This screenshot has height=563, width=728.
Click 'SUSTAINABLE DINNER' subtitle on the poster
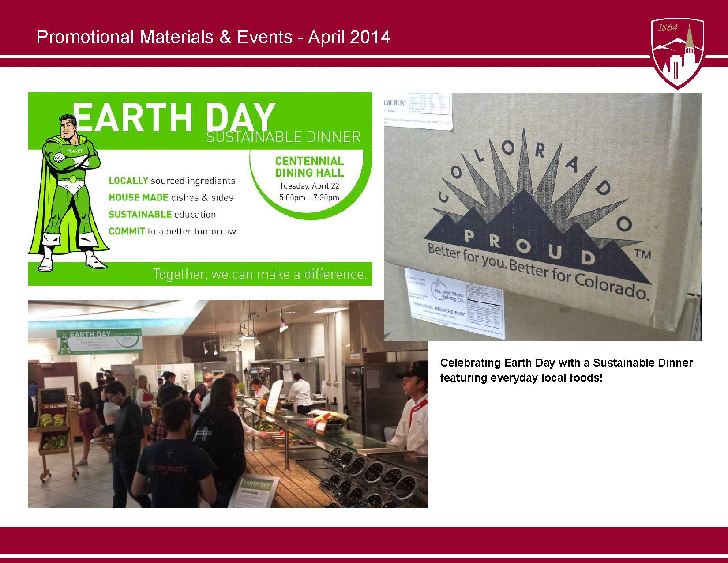click(284, 137)
